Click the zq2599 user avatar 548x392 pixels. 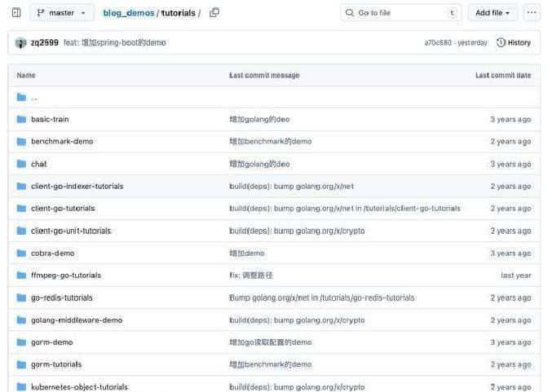click(x=20, y=42)
